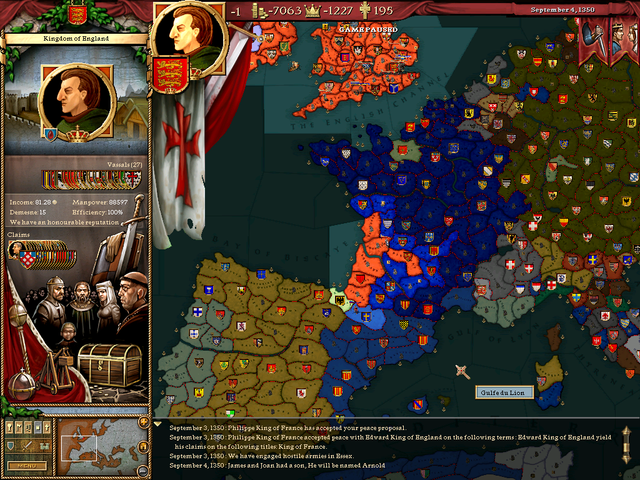Click the orange plus button beside the minimap

pos(144,422)
